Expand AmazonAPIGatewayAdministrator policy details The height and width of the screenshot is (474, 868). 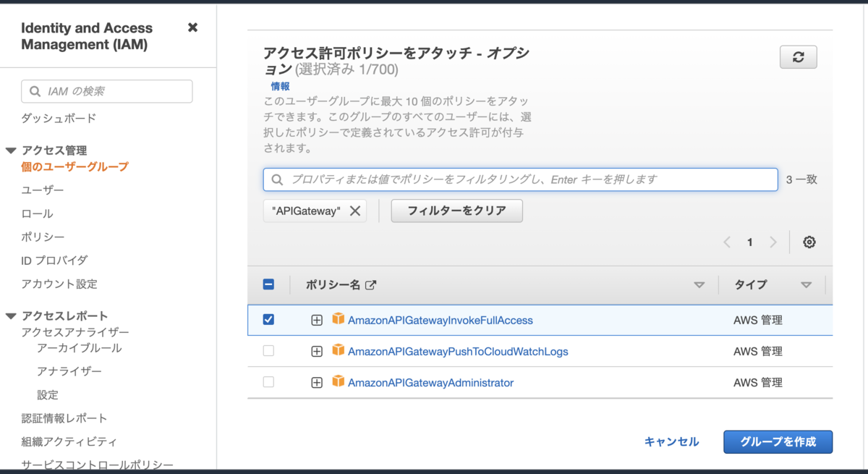pyautogui.click(x=317, y=383)
